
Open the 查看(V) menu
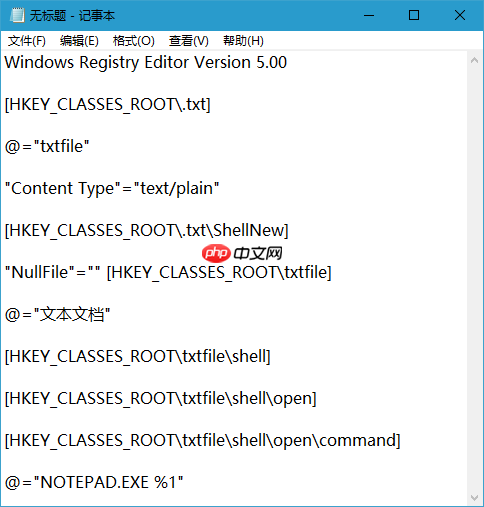click(x=189, y=41)
